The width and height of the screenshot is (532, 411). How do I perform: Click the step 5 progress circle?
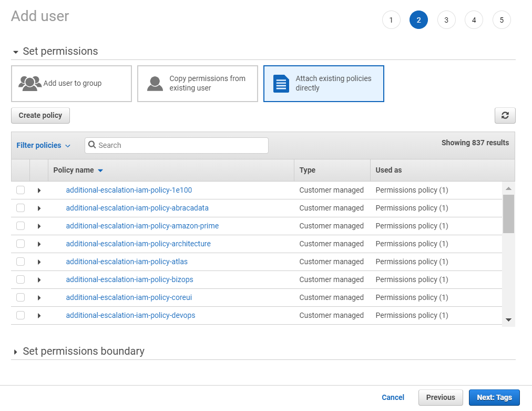point(501,19)
